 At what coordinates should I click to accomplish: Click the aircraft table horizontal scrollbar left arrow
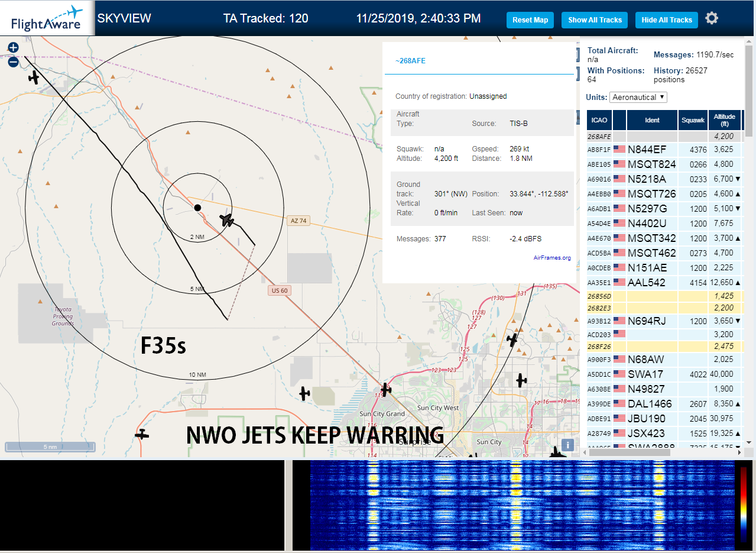pyautogui.click(x=585, y=452)
